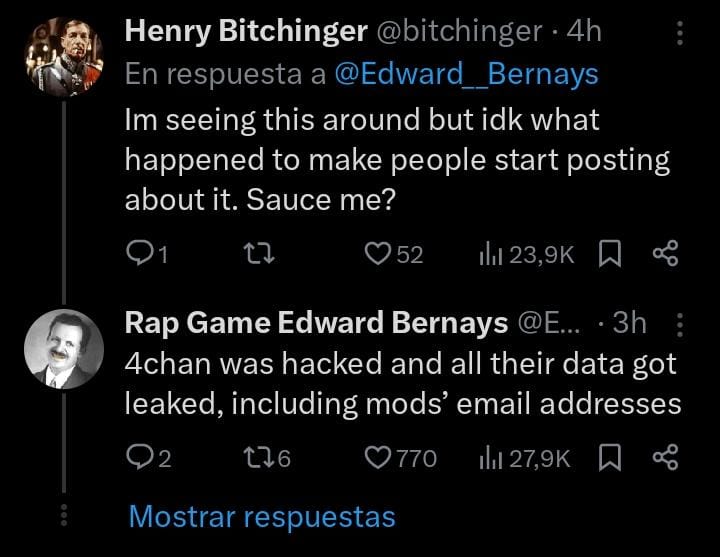Open reply on Henry Bitchinger's tweet
Viewport: 720px width, 557px height.
point(147,254)
